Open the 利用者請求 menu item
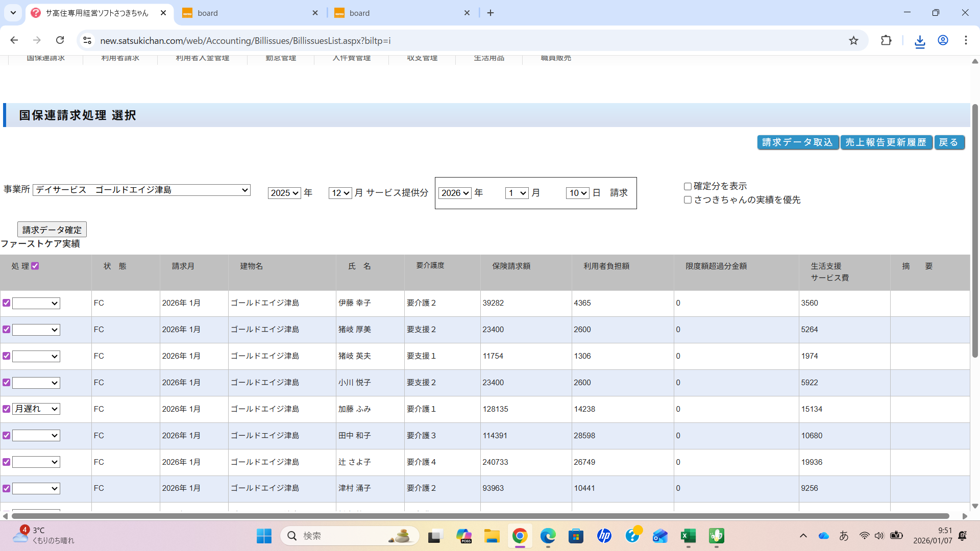This screenshot has height=551, width=980. click(x=120, y=58)
